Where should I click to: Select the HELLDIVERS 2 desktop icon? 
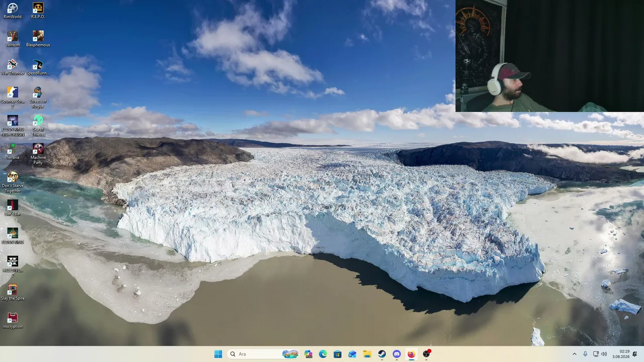click(x=13, y=266)
